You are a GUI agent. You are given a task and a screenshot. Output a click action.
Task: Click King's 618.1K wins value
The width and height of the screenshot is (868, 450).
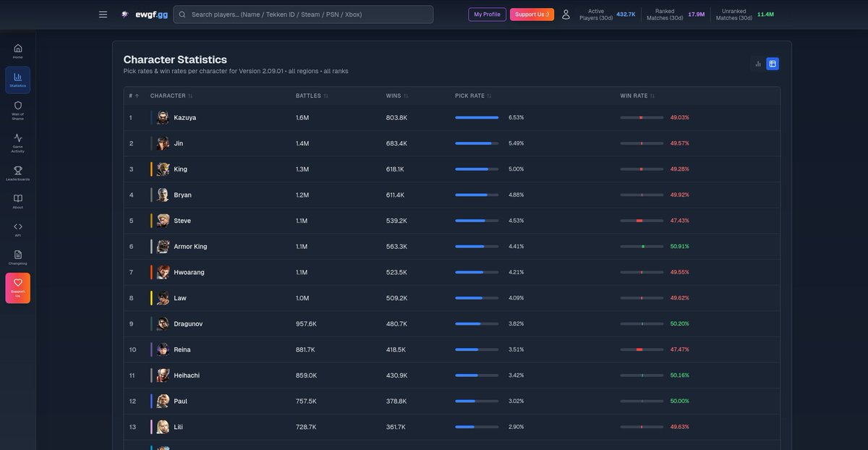pos(395,169)
